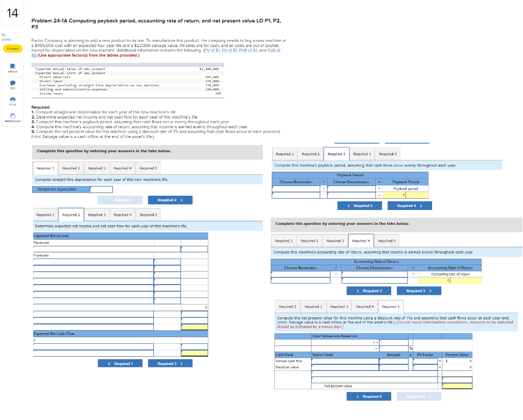The image size is (523, 420).
Task: Open the PVA of $1 table link
Action: click(x=248, y=51)
